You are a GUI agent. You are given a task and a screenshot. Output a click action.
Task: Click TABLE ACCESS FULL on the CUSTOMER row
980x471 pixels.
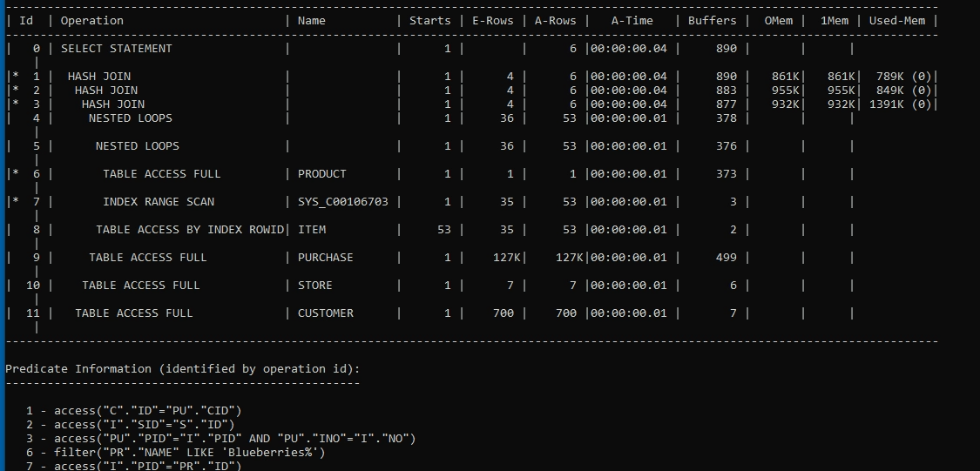[x=134, y=313]
